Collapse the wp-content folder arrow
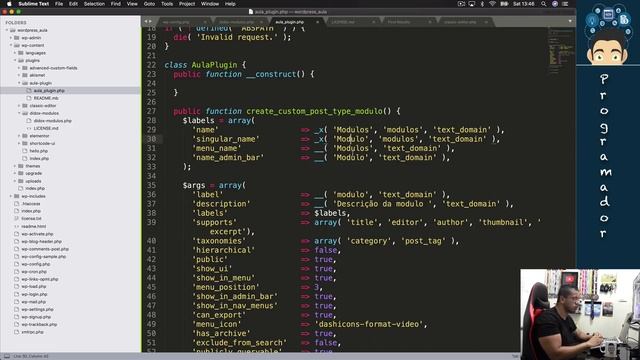640x360 pixels. (11, 45)
